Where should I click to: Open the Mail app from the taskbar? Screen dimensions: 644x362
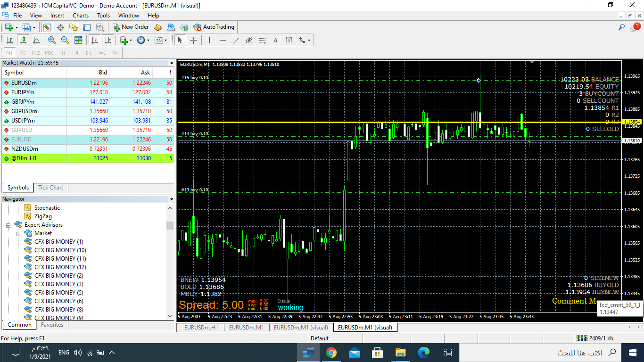coord(355,352)
